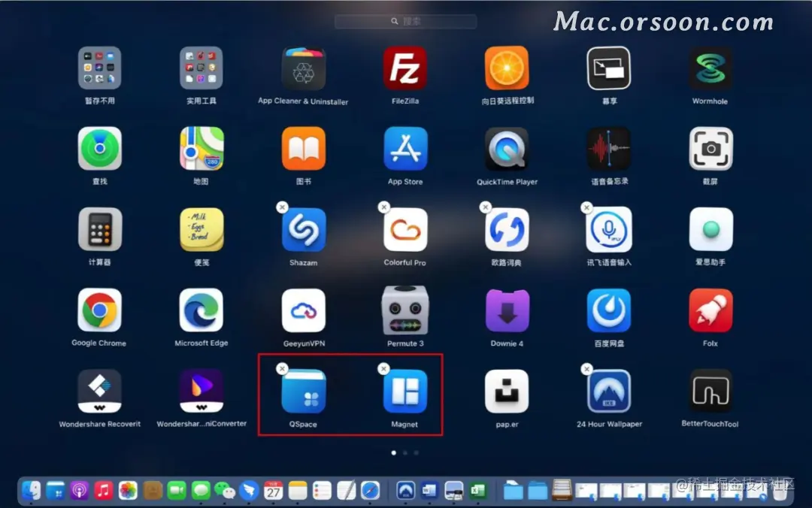The width and height of the screenshot is (812, 508).
Task: Open Google Chrome from Launchpad
Action: (x=99, y=310)
